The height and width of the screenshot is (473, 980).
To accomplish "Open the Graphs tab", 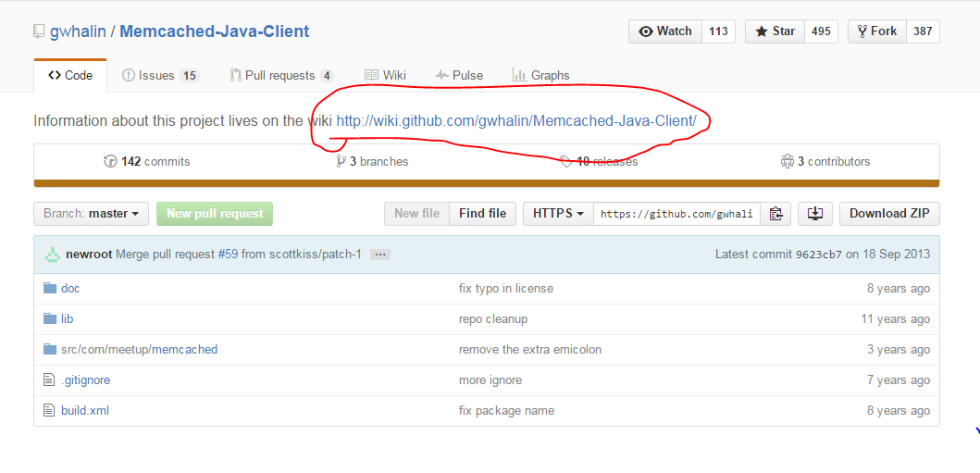I will click(x=540, y=76).
